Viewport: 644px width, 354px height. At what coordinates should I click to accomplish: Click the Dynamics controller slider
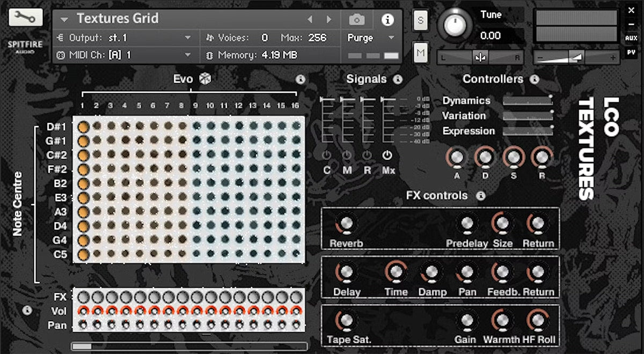(527, 101)
